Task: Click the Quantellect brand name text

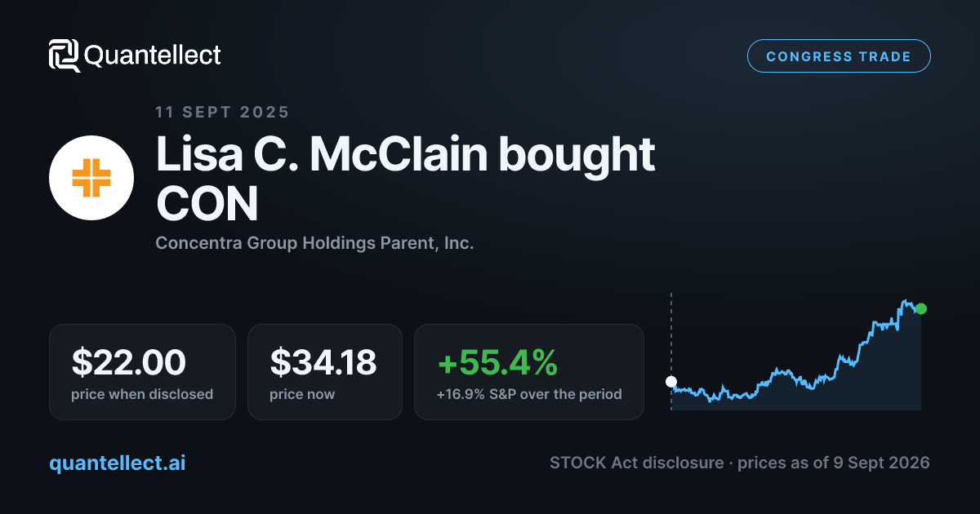Action: click(153, 55)
